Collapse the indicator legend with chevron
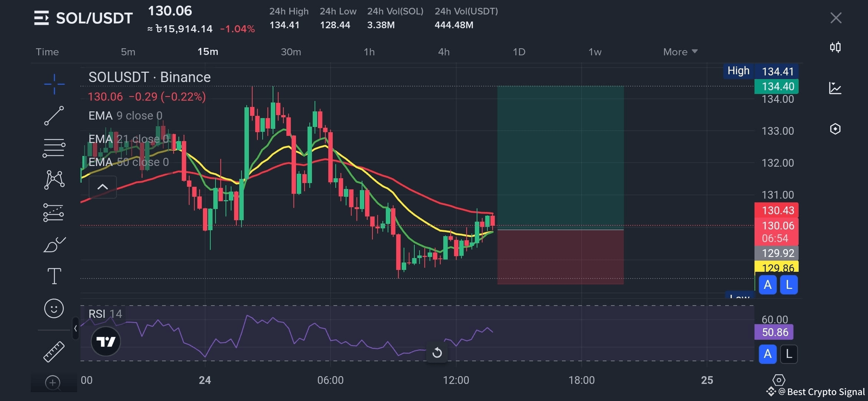The image size is (868, 401). [x=103, y=187]
